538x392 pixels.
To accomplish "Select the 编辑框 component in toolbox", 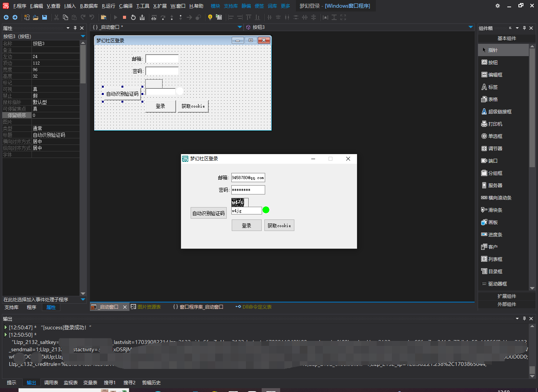I will click(x=495, y=75).
